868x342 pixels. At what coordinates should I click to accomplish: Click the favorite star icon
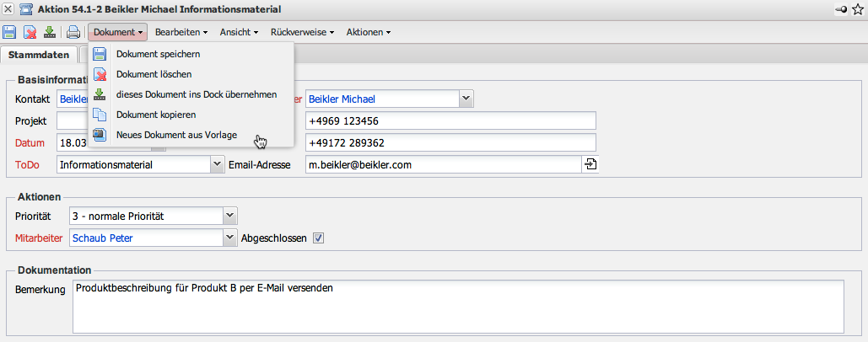coord(858,8)
